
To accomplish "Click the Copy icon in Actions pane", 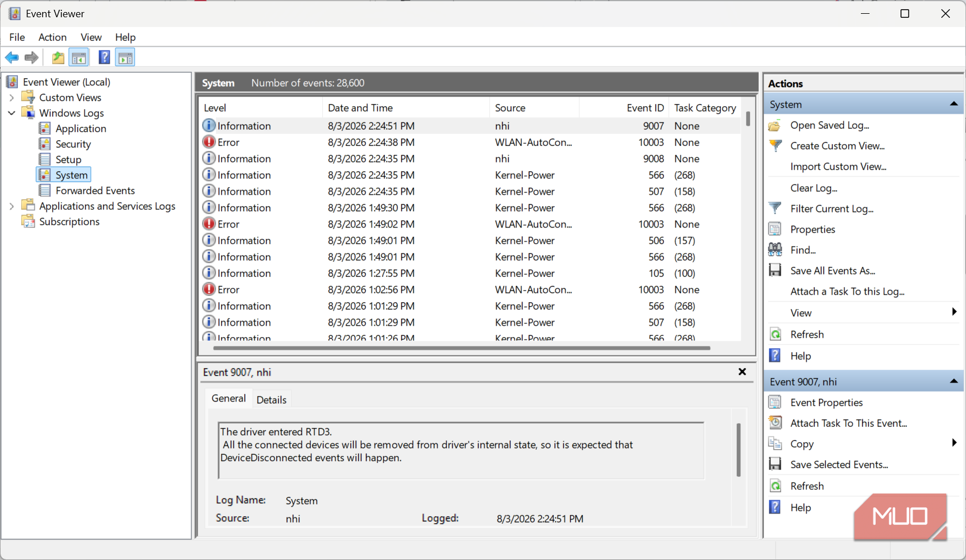I will pos(775,444).
